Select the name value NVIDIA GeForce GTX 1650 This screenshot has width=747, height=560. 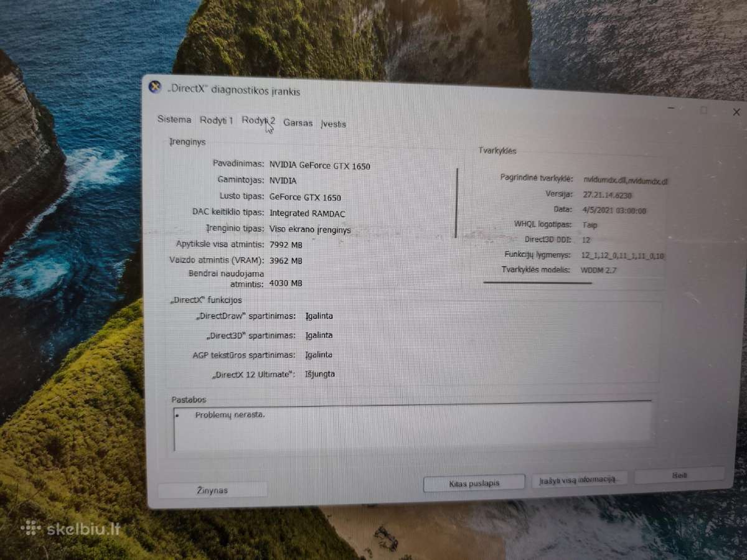pos(320,166)
